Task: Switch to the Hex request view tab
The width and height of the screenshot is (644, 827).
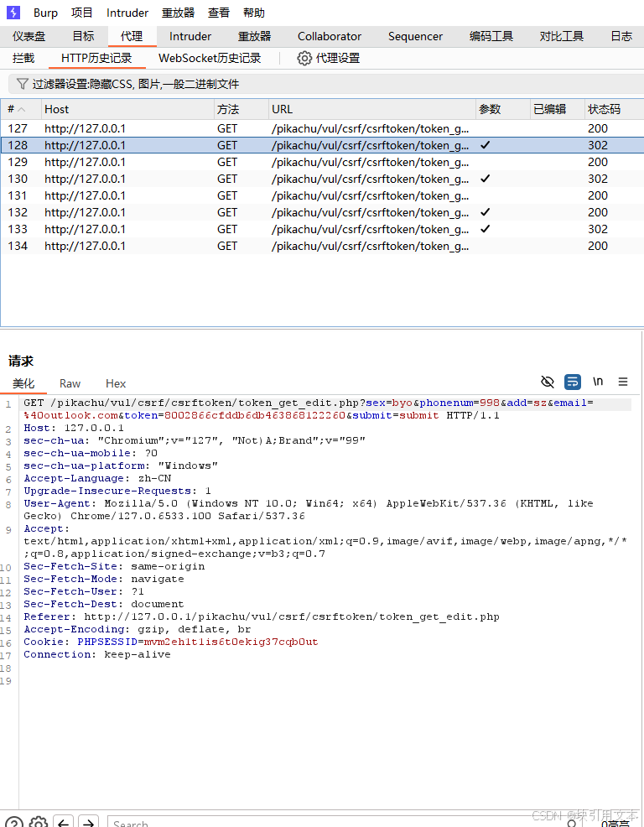Action: pyautogui.click(x=116, y=383)
